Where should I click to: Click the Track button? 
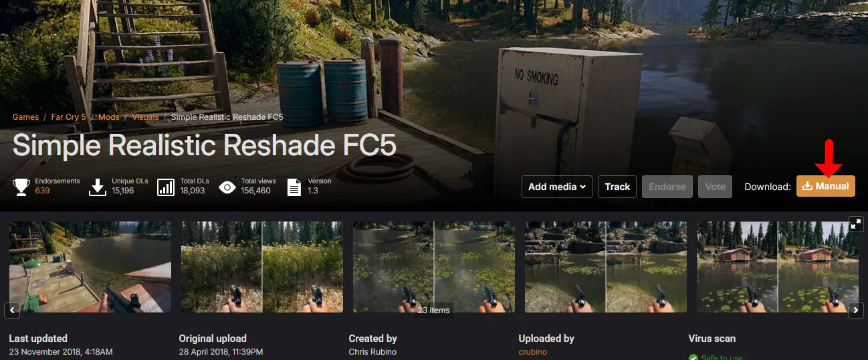[617, 187]
